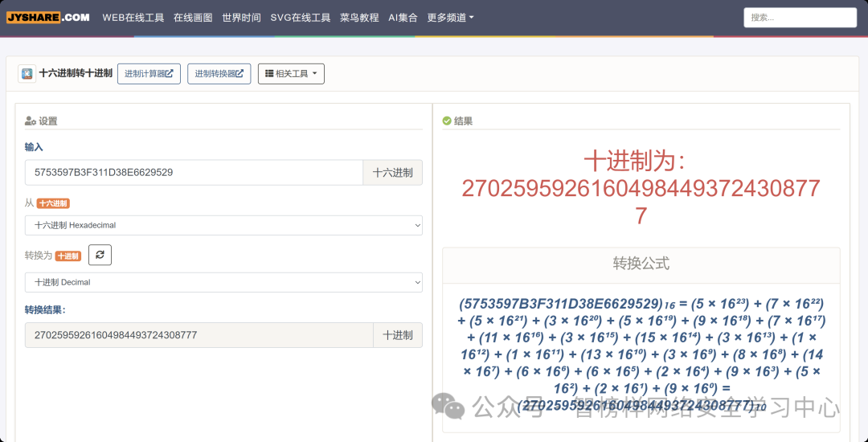Screen dimensions: 868x442
Task: Visit 菜鸟教程 navigation link
Action: [359, 17]
